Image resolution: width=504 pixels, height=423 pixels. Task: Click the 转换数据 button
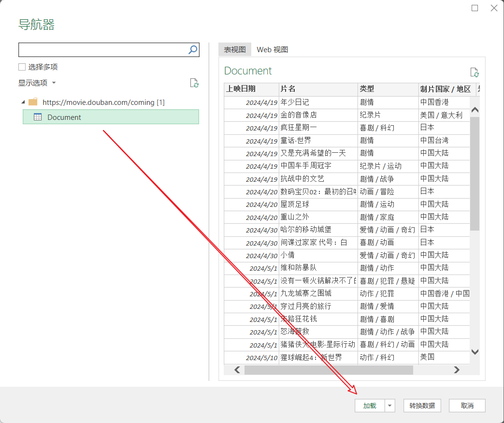[x=422, y=406]
